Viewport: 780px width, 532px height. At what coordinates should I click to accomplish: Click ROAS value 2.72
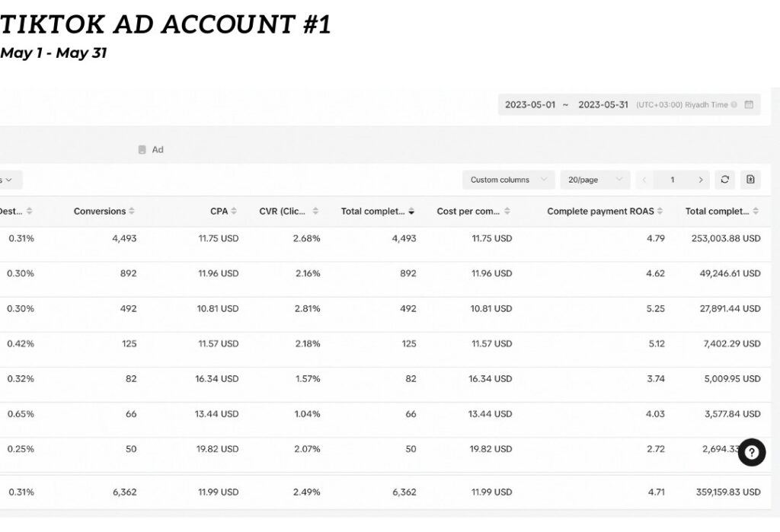point(656,449)
